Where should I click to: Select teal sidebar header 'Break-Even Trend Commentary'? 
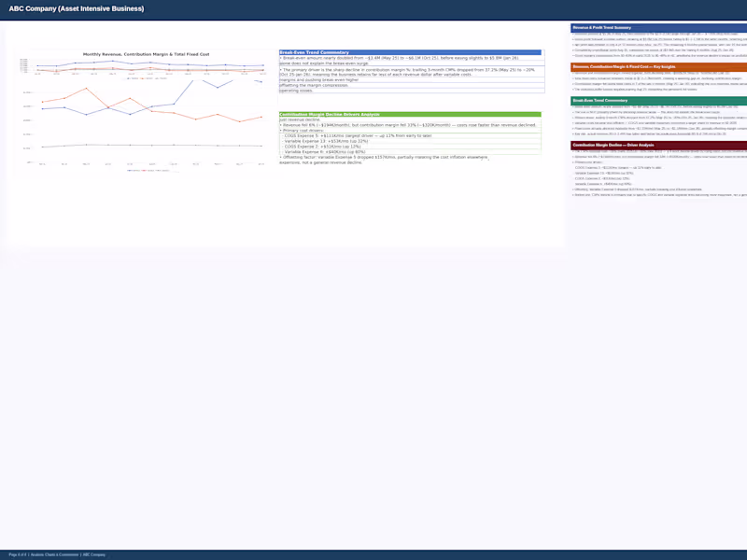coord(659,101)
